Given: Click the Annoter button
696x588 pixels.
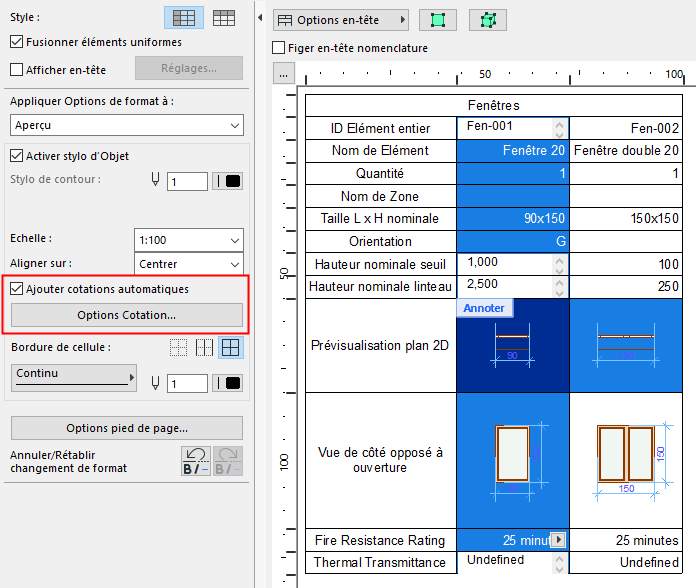Looking at the screenshot, I should [484, 308].
